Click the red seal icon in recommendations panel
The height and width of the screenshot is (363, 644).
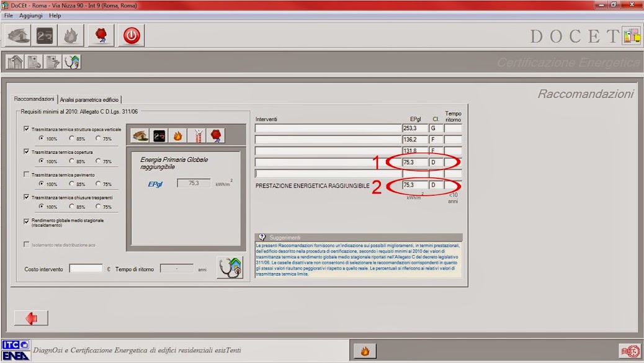[x=216, y=135]
